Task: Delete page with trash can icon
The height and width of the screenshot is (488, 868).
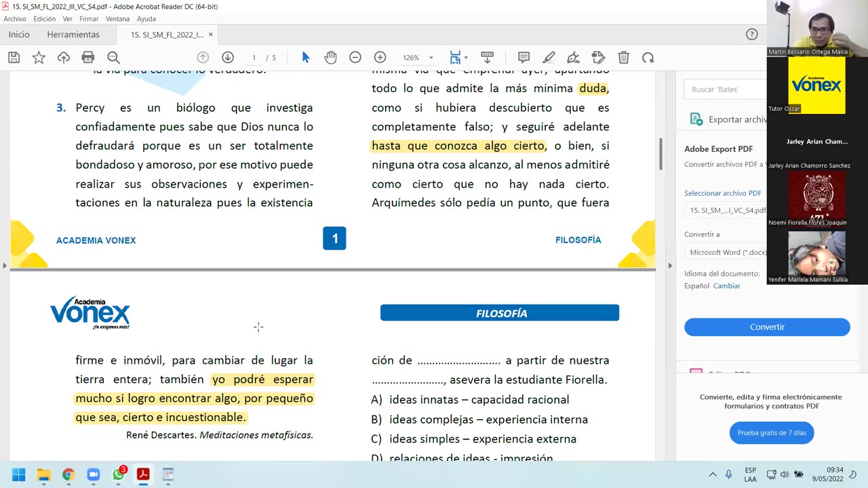Action: coord(623,58)
